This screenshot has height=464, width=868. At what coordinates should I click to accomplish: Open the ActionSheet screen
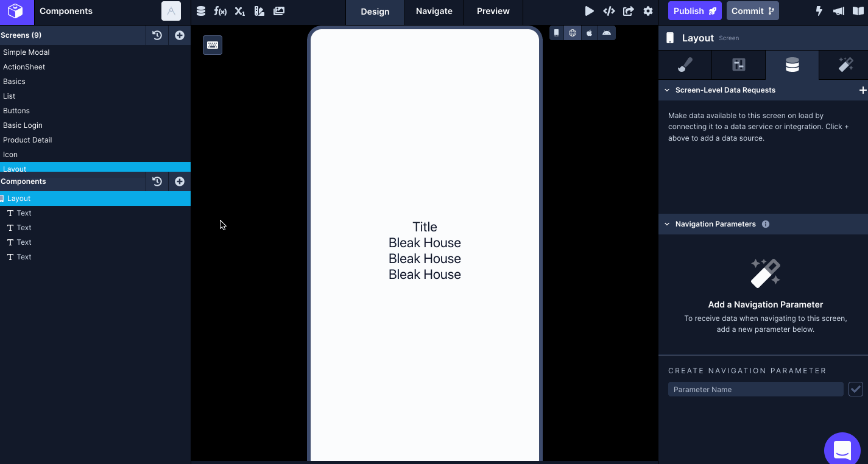[x=95, y=67]
